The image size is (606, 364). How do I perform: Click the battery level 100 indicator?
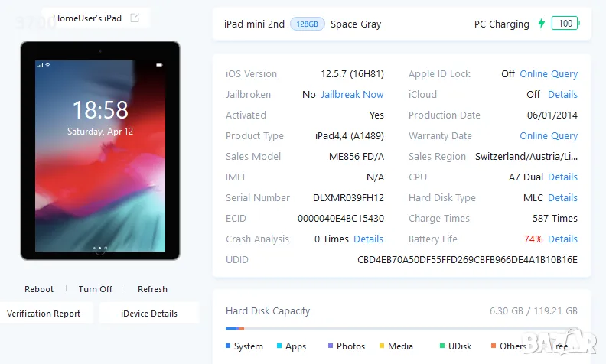(565, 24)
